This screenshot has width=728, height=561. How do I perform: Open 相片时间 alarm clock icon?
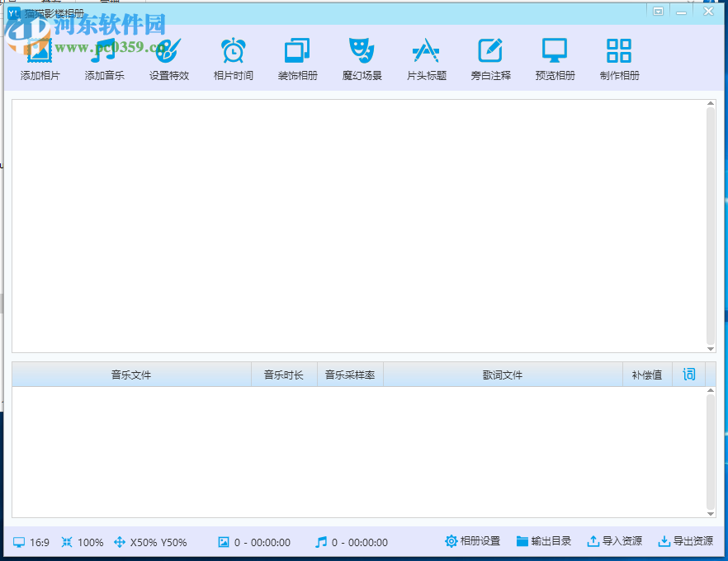(233, 50)
